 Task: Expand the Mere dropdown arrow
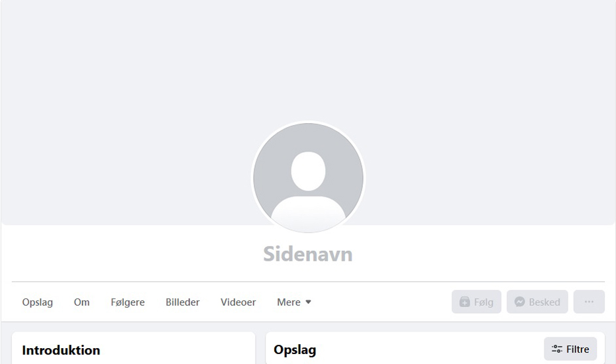coord(309,302)
